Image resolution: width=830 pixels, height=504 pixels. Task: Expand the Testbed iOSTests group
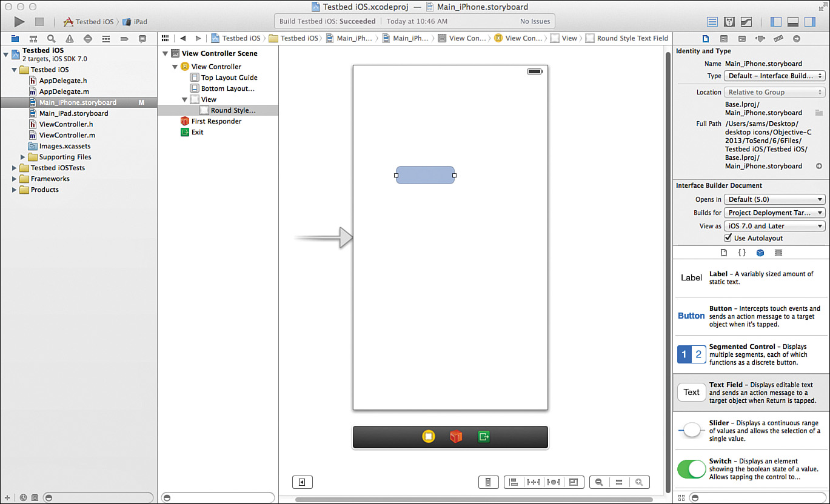[15, 168]
